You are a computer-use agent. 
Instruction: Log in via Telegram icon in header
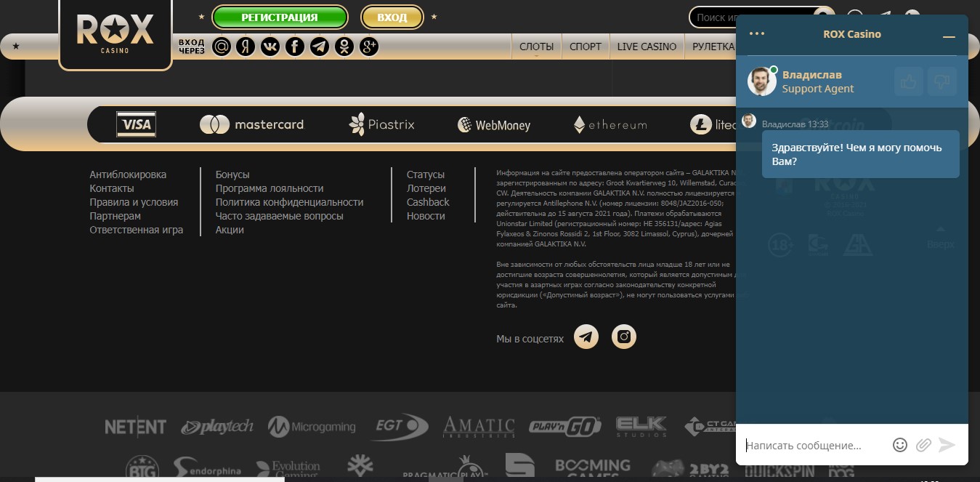click(320, 47)
